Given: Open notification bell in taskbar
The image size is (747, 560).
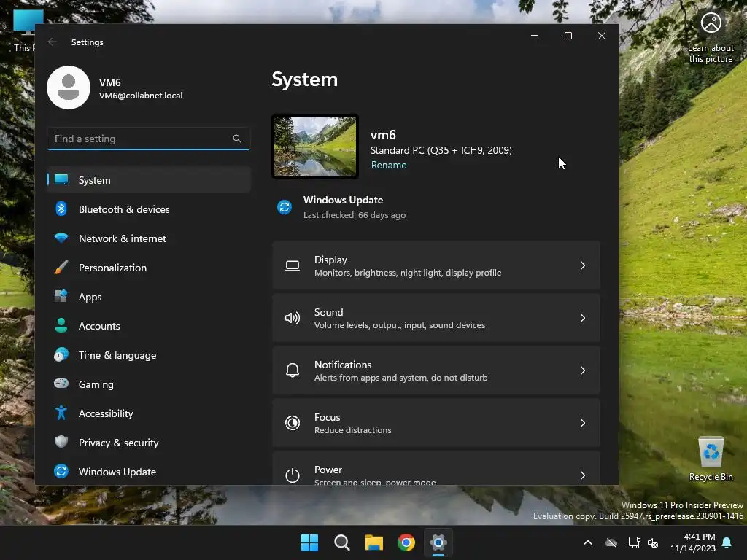Looking at the screenshot, I should coord(727,542).
